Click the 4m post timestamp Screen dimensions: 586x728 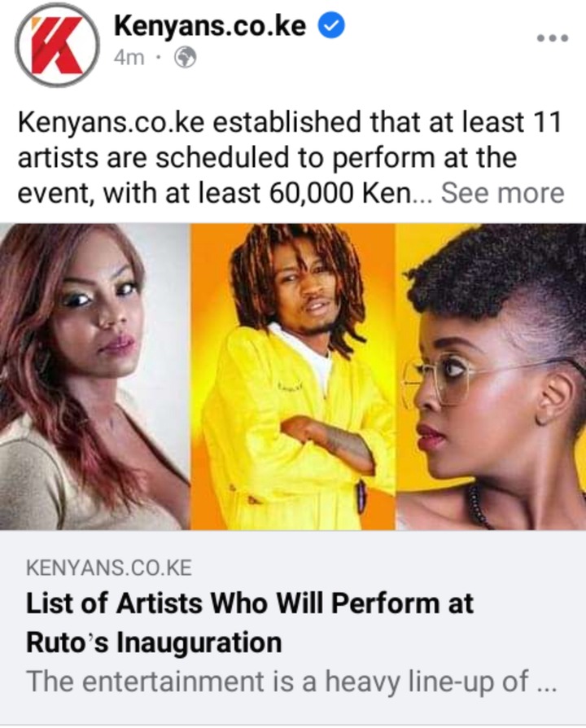pyautogui.click(x=129, y=58)
